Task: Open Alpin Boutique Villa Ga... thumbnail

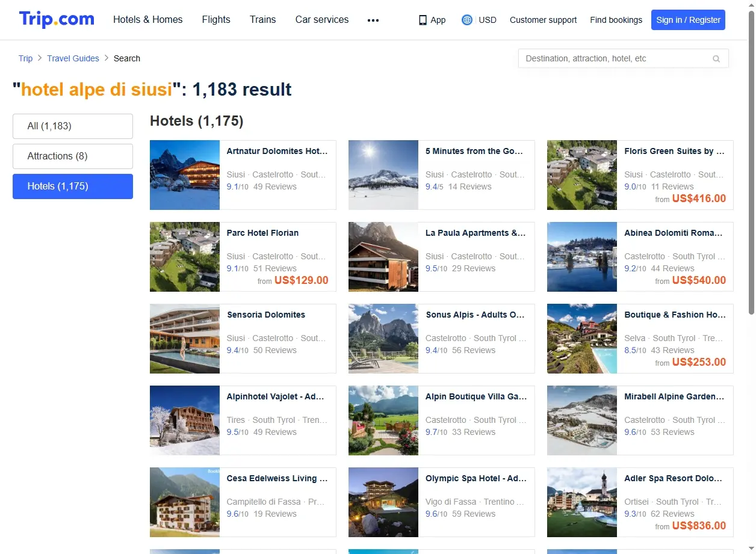Action: [383, 420]
